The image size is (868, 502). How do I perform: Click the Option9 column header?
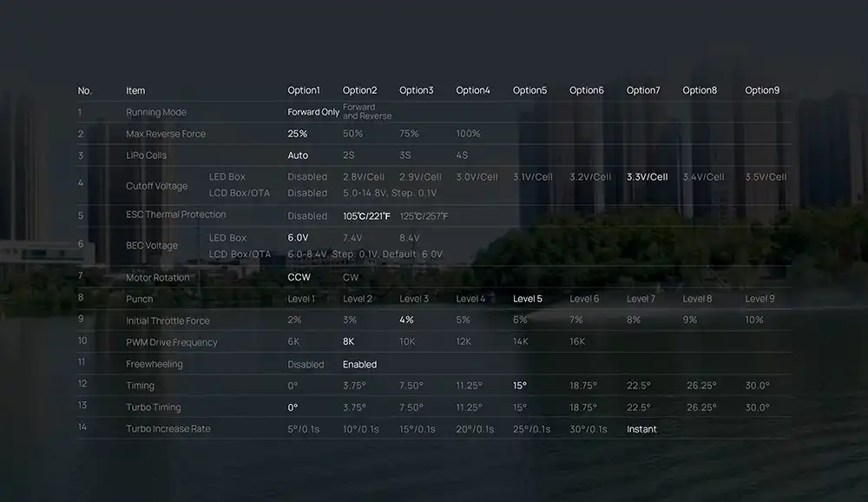762,90
